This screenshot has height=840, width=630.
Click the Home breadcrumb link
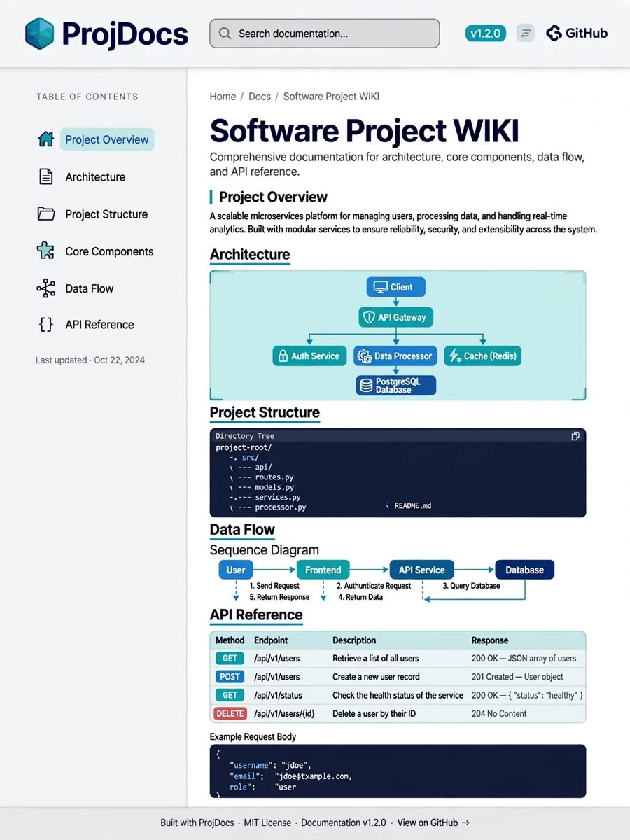pos(223,97)
